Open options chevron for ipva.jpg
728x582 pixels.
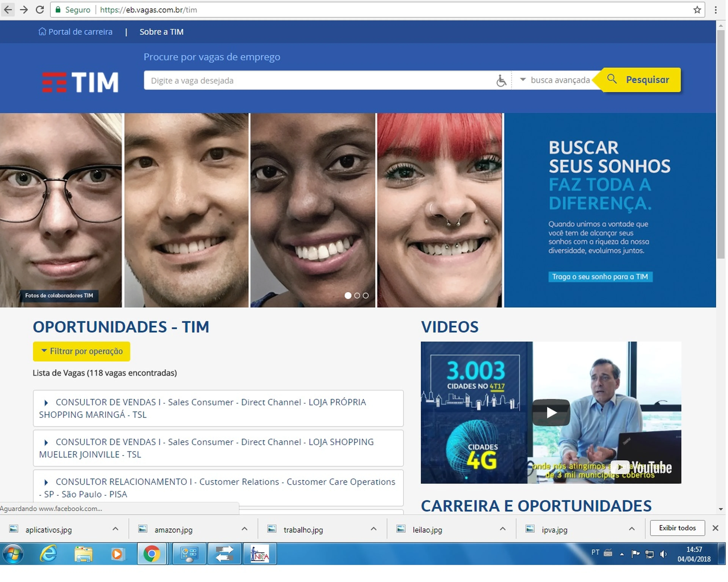coord(632,529)
